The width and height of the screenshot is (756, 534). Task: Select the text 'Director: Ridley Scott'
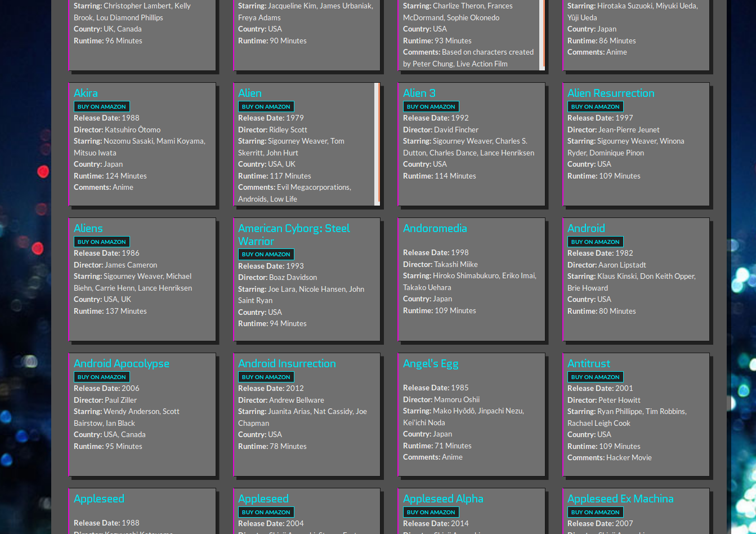pyautogui.click(x=272, y=130)
